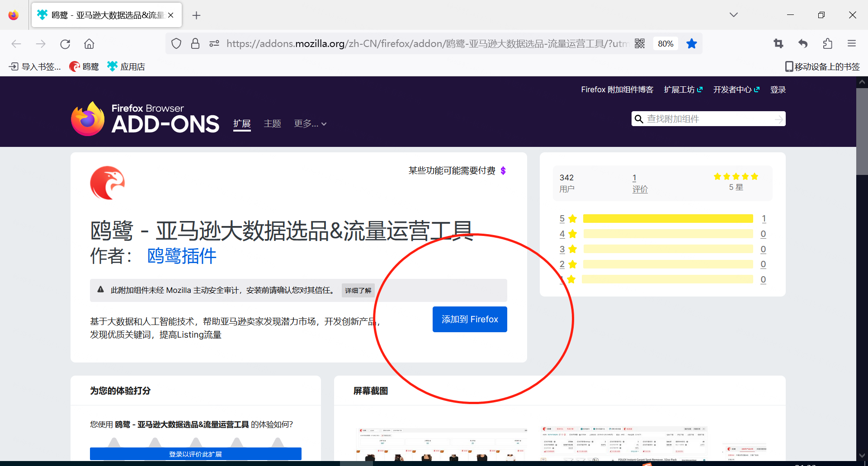The image size is (868, 466).
Task: Click the undo arrow toolbar icon
Action: pos(803,43)
